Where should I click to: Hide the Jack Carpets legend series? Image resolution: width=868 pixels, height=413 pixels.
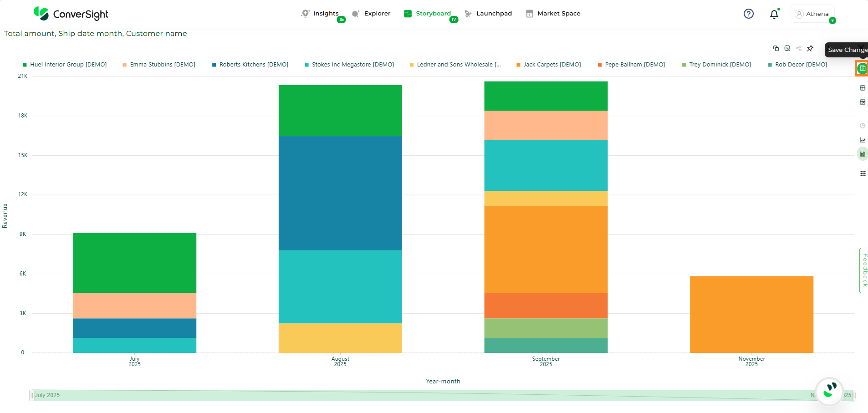(x=548, y=65)
